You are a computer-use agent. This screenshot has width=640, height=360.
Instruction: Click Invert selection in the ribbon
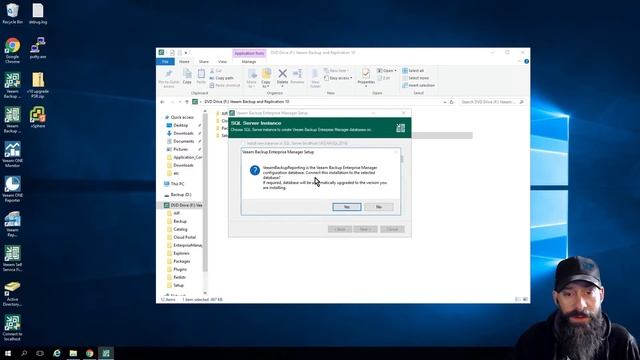click(418, 85)
